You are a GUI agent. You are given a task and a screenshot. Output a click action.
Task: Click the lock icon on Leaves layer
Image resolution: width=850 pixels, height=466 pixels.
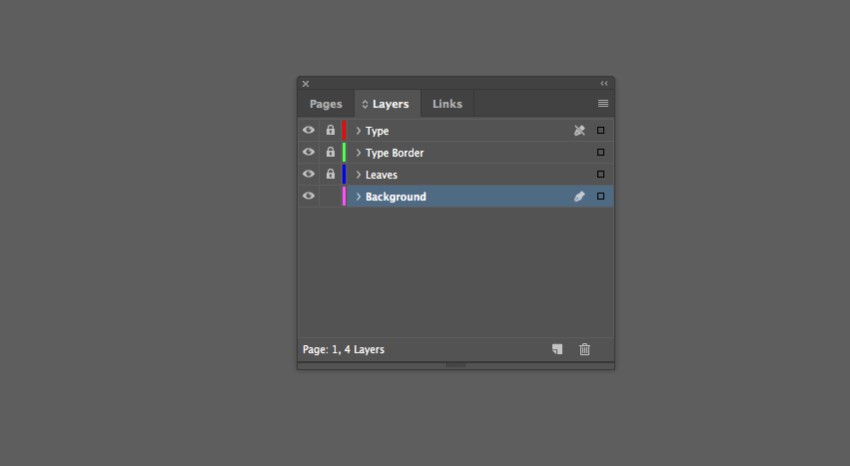(x=330, y=174)
